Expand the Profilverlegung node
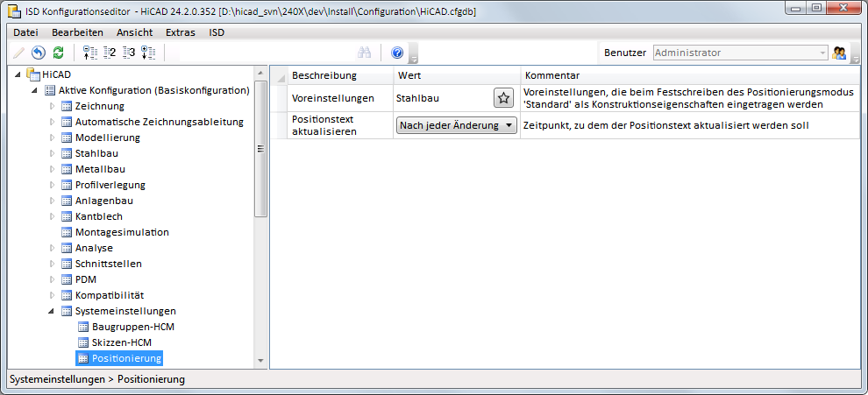 tap(53, 185)
